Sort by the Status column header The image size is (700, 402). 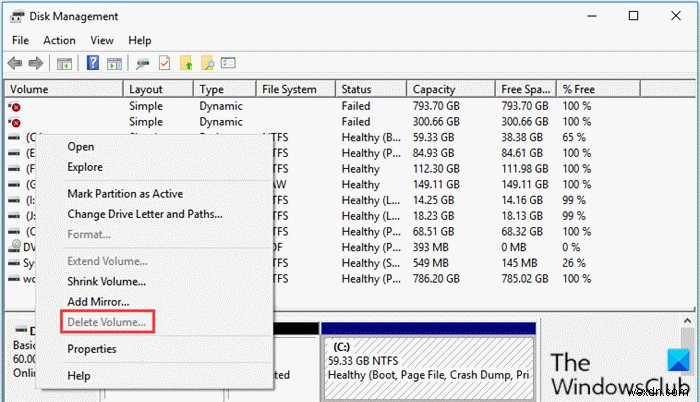tap(371, 89)
